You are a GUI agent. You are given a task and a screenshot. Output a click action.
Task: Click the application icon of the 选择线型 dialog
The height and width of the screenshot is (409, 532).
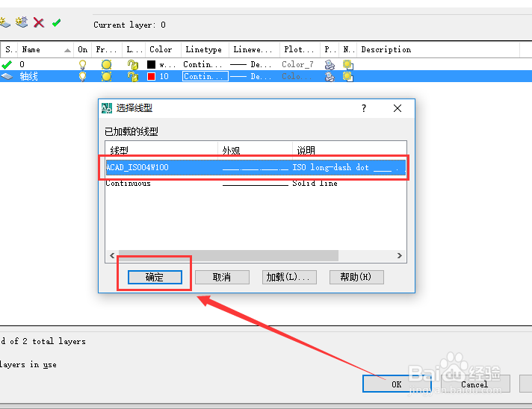click(107, 108)
